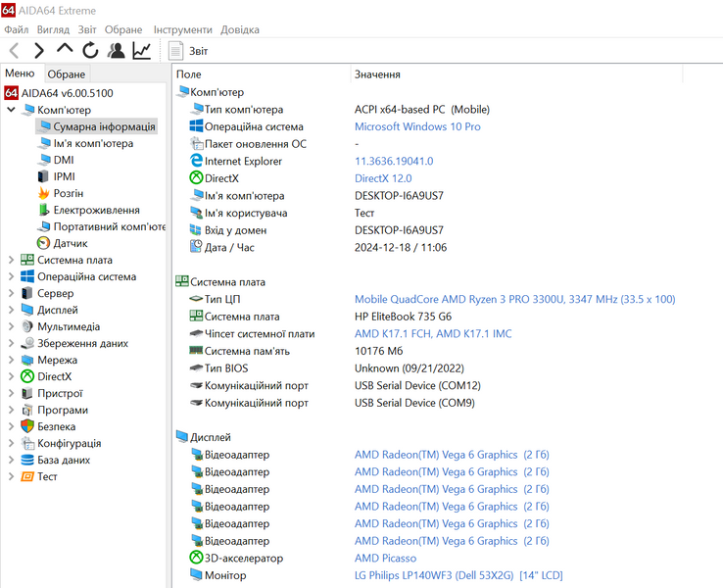The height and width of the screenshot is (588, 723).
Task: Expand the Мультимедіа tree node
Action: [x=11, y=326]
